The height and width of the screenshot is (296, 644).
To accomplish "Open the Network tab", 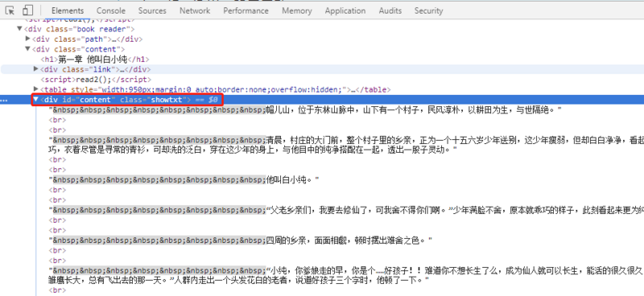I will click(x=195, y=10).
